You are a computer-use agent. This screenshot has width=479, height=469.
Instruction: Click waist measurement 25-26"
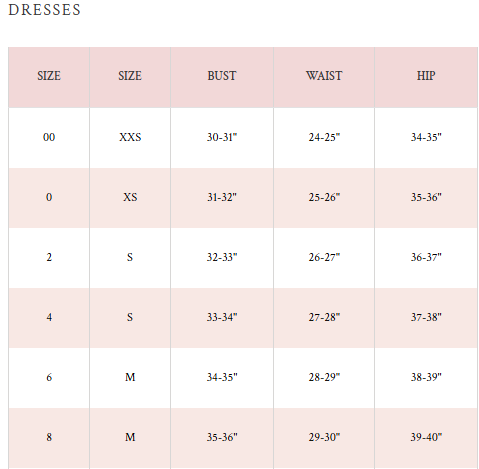point(324,197)
